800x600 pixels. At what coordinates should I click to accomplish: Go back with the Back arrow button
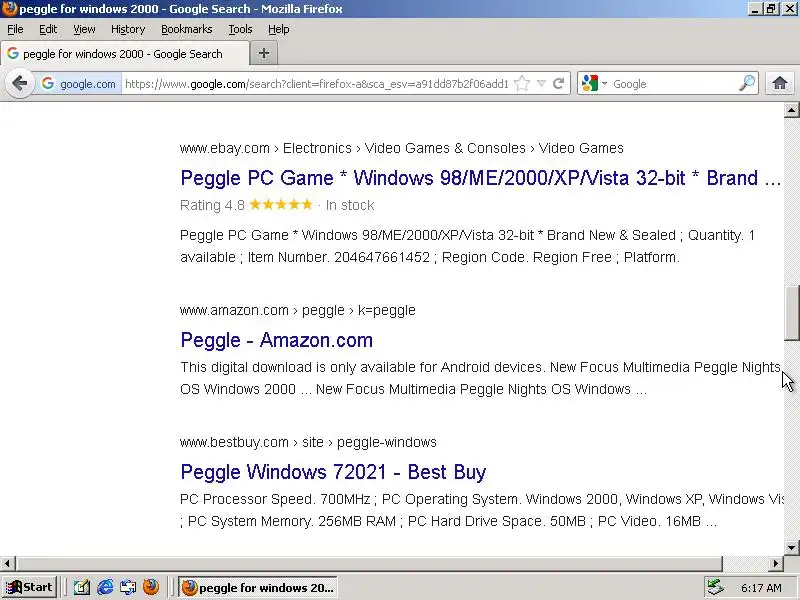click(x=19, y=83)
